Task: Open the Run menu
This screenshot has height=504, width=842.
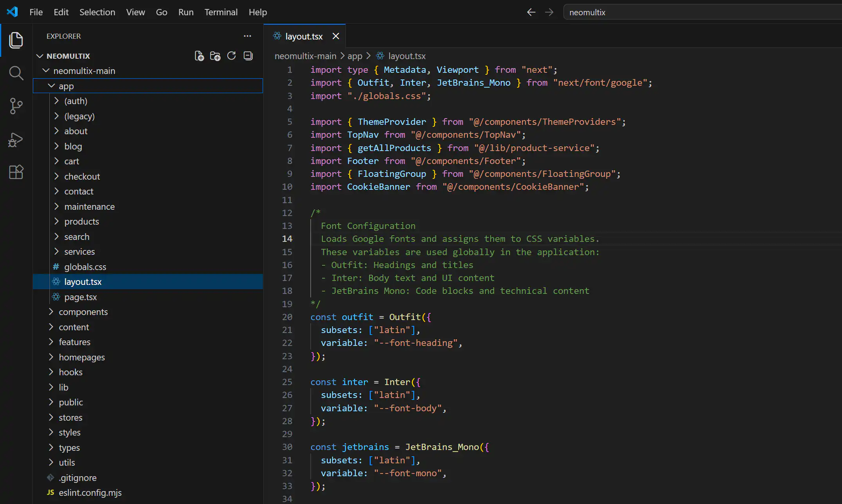Action: point(186,12)
